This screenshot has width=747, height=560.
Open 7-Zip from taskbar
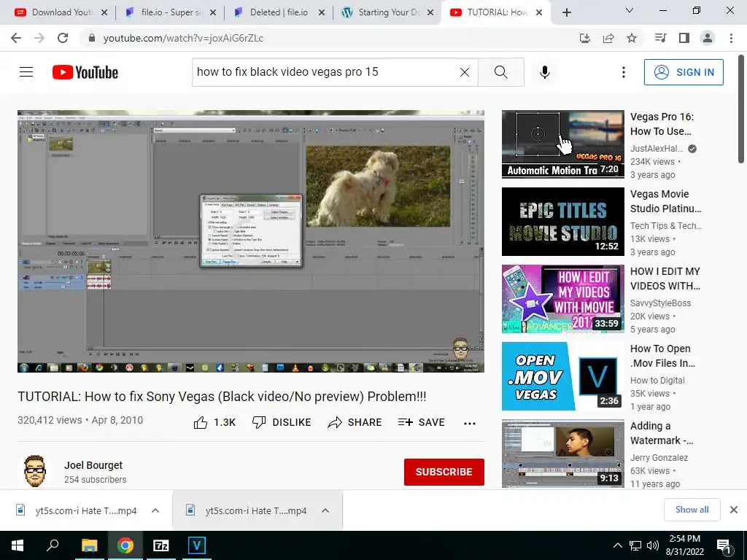point(161,545)
